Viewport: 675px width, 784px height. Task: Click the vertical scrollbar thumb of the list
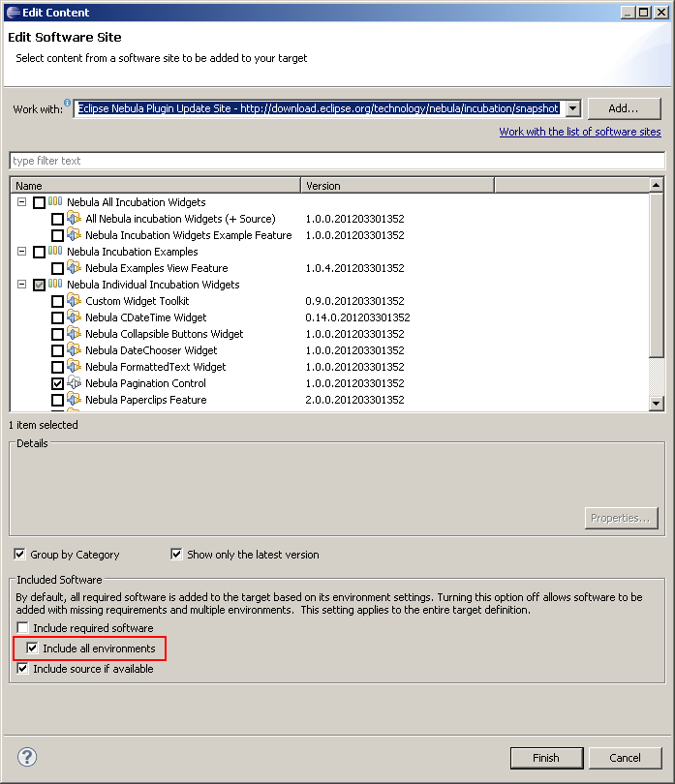click(x=656, y=275)
